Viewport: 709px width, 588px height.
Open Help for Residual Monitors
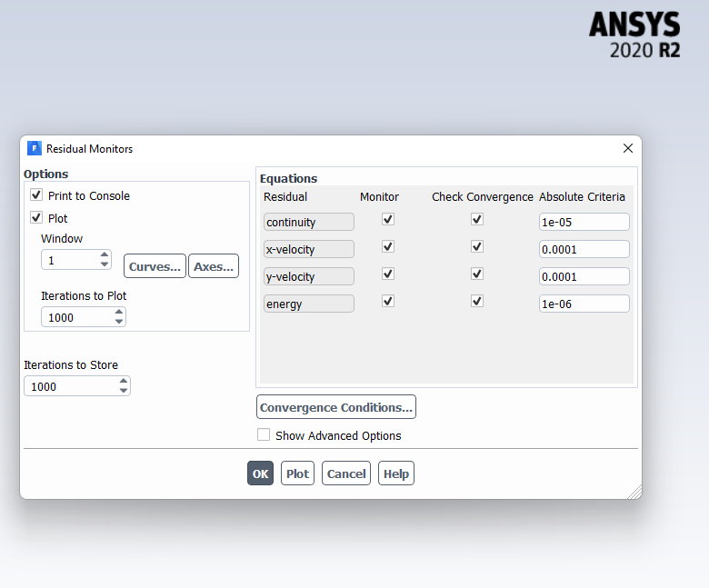point(396,473)
